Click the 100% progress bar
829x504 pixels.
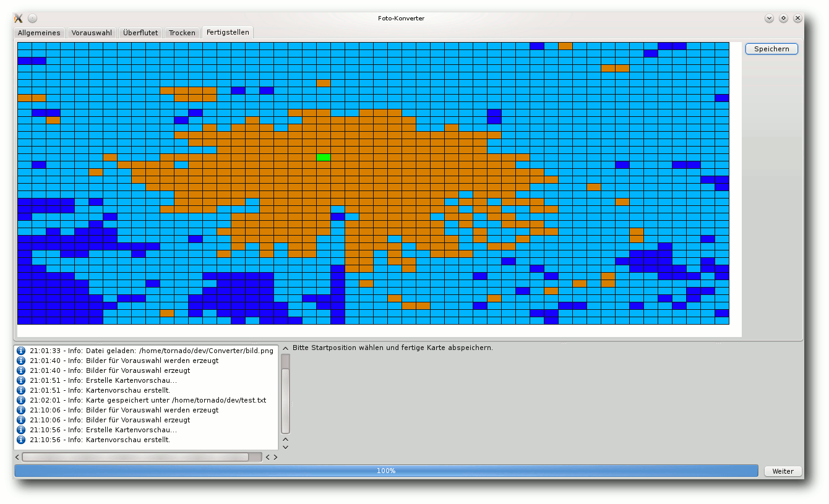pyautogui.click(x=386, y=471)
